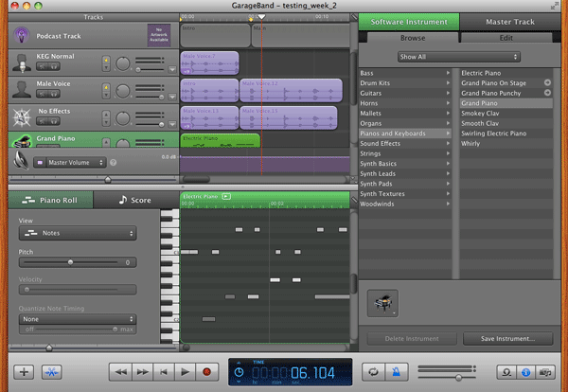Click the rewind transport button
The image size is (568, 392).
[x=120, y=372]
